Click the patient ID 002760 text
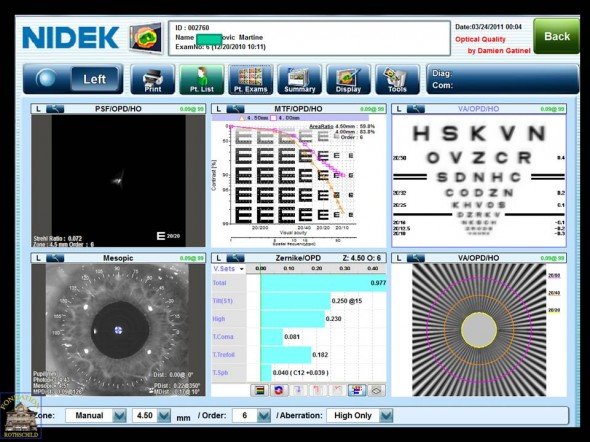This screenshot has height=442, width=590. coord(192,28)
